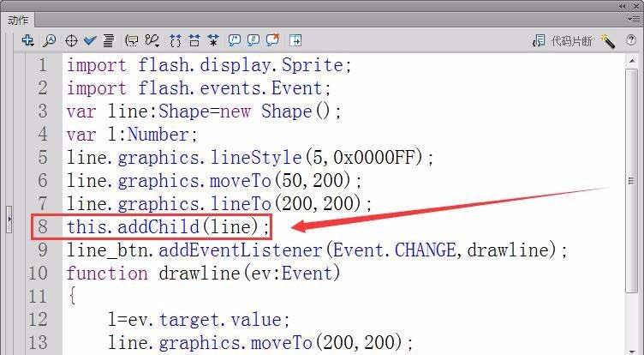644x355 pixels.
Task: Click the line 'import flash.events.Event;'
Action: [199, 88]
